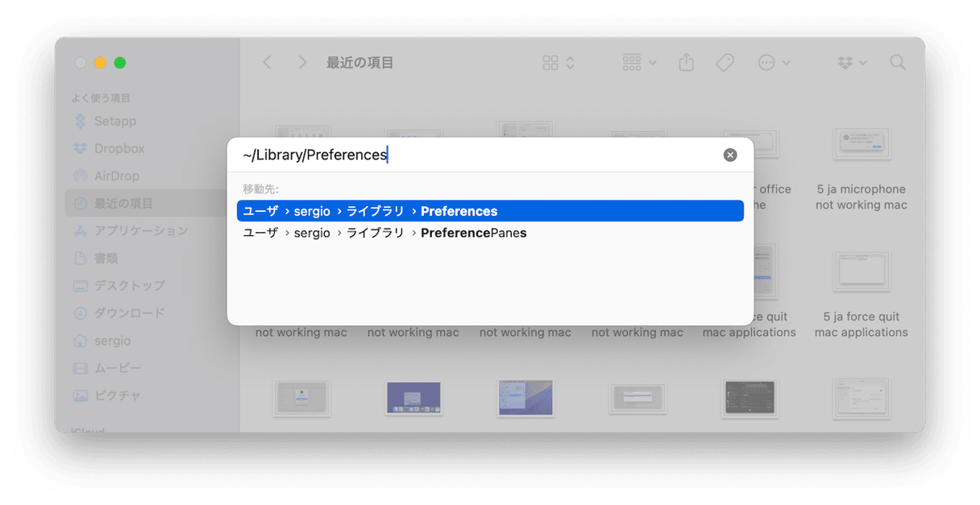The width and height of the screenshot is (980, 505).
Task: Expand the group-by options dropdown
Action: point(640,63)
